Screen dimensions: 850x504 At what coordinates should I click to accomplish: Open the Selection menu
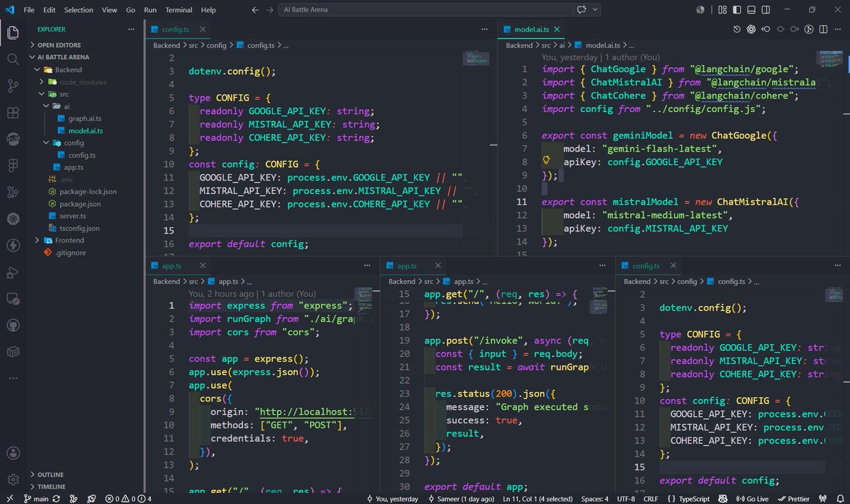pos(78,10)
